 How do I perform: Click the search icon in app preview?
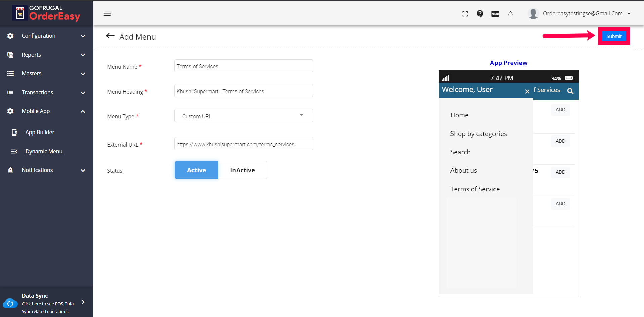click(570, 91)
